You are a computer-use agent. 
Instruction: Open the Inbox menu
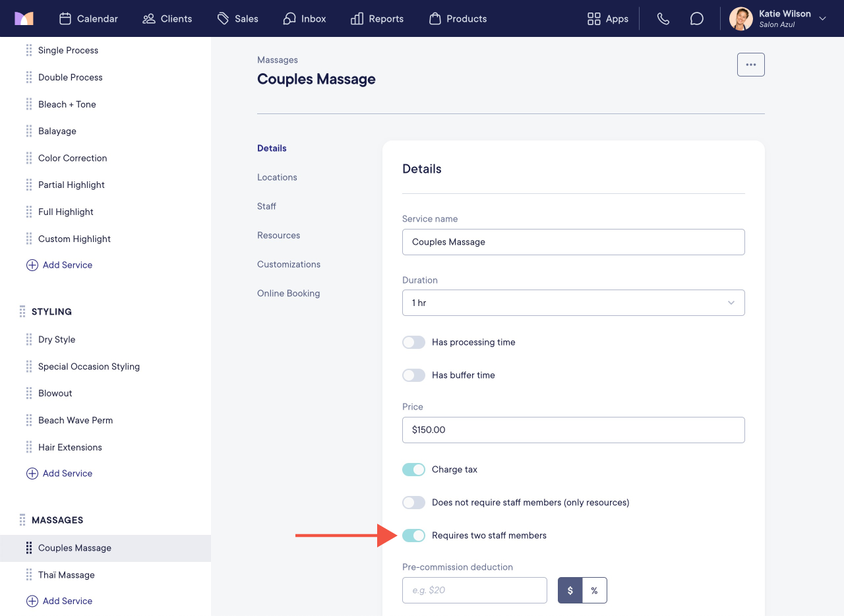[x=305, y=18]
